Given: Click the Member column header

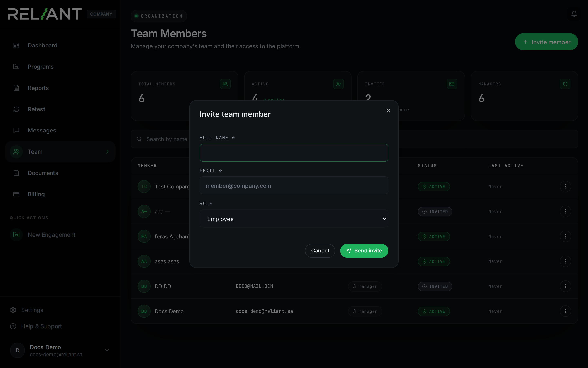Looking at the screenshot, I should tap(147, 166).
